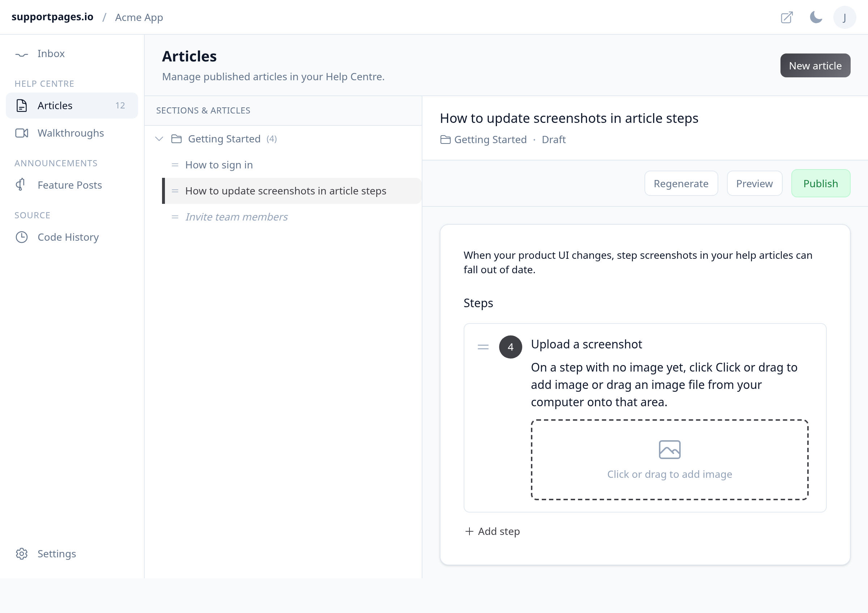Open the external link icon in header
868x613 pixels.
pyautogui.click(x=787, y=17)
